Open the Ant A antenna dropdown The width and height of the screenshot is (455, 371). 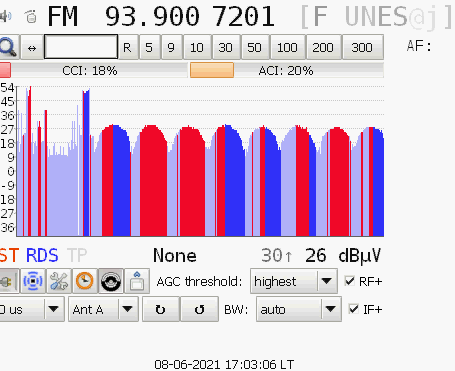[103, 309]
